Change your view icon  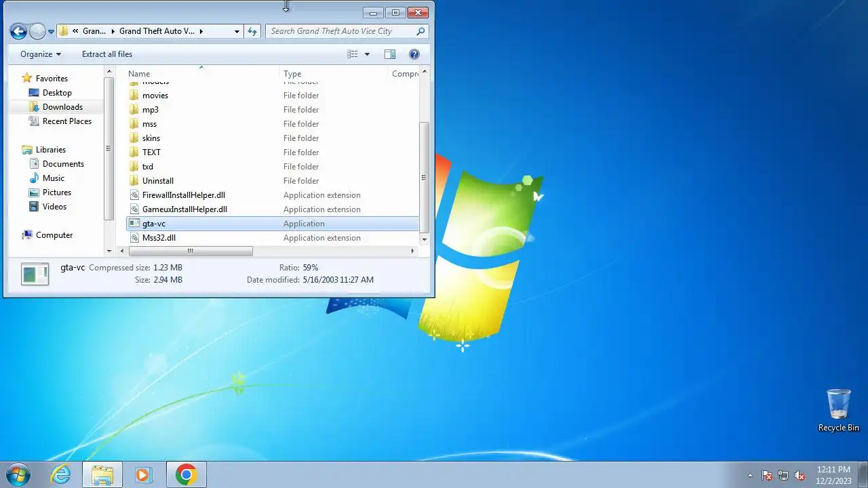pyautogui.click(x=352, y=54)
